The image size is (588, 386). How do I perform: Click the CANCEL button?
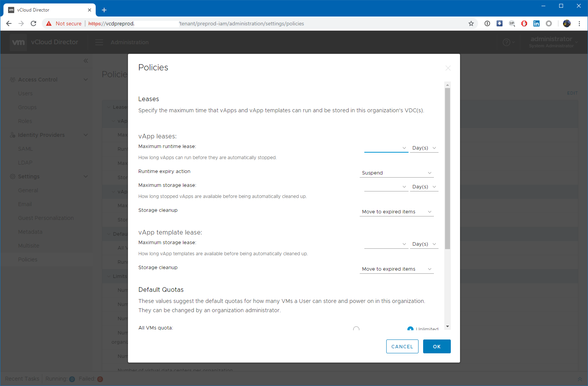(x=402, y=346)
